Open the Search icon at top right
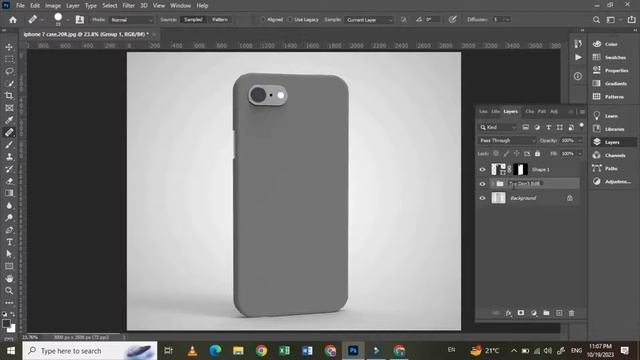 point(596,20)
